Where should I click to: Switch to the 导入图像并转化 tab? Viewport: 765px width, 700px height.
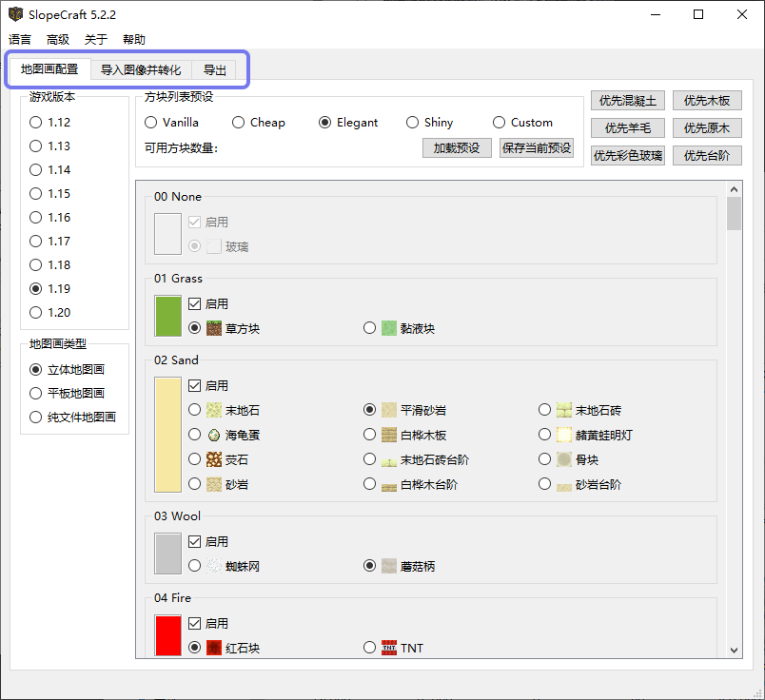pyautogui.click(x=141, y=69)
